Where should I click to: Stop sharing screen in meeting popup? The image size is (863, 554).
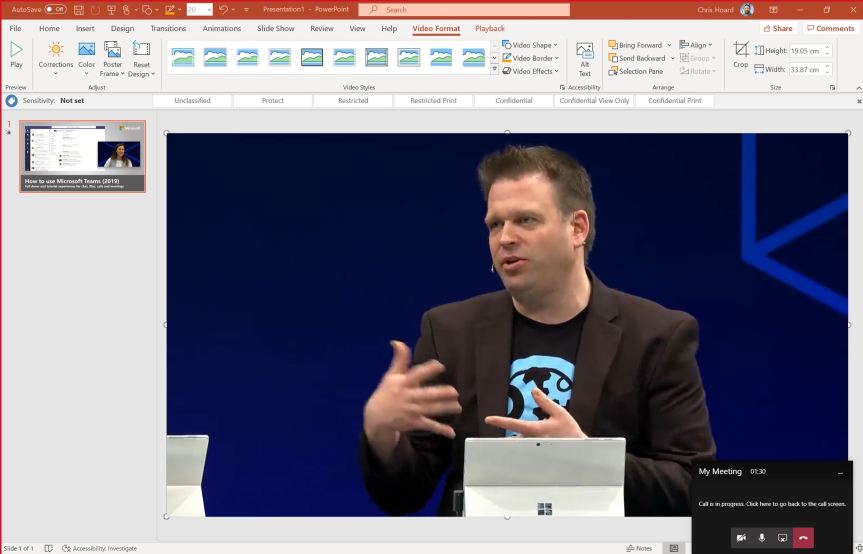(x=783, y=538)
